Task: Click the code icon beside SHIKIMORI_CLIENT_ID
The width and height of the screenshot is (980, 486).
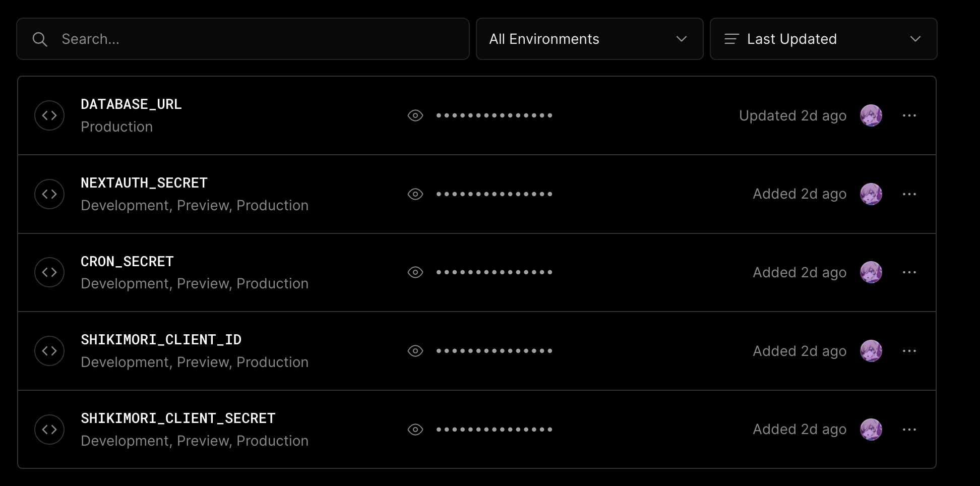Action: [x=49, y=351]
